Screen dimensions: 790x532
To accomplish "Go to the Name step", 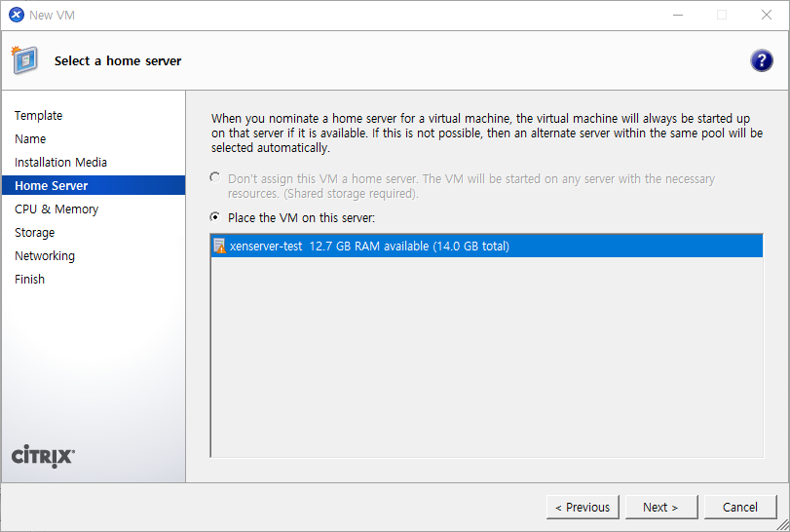I will point(30,139).
